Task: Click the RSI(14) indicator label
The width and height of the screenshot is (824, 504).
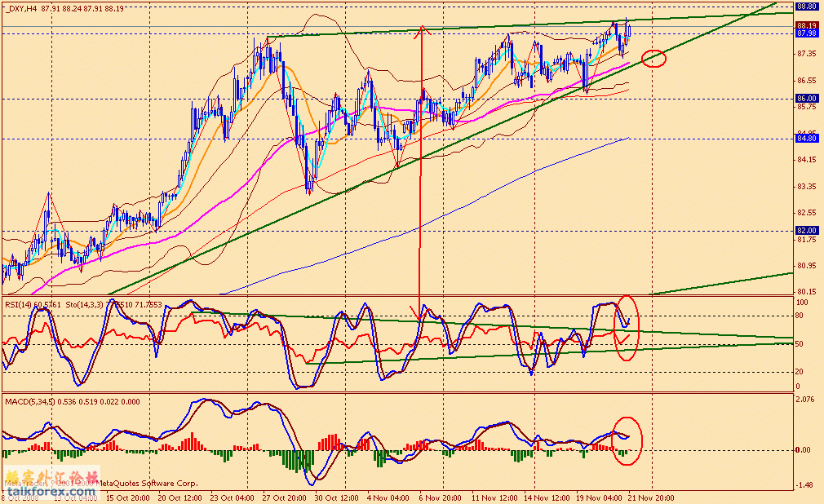Action: 19,304
